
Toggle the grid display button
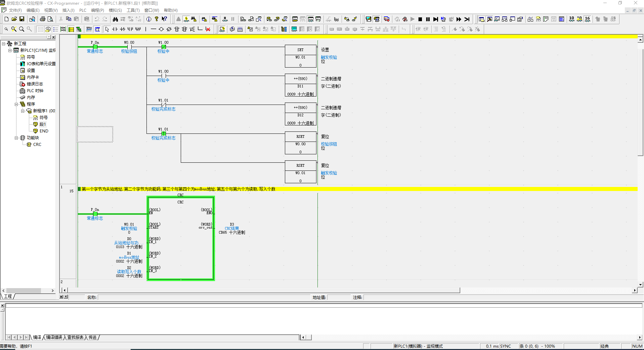point(40,29)
